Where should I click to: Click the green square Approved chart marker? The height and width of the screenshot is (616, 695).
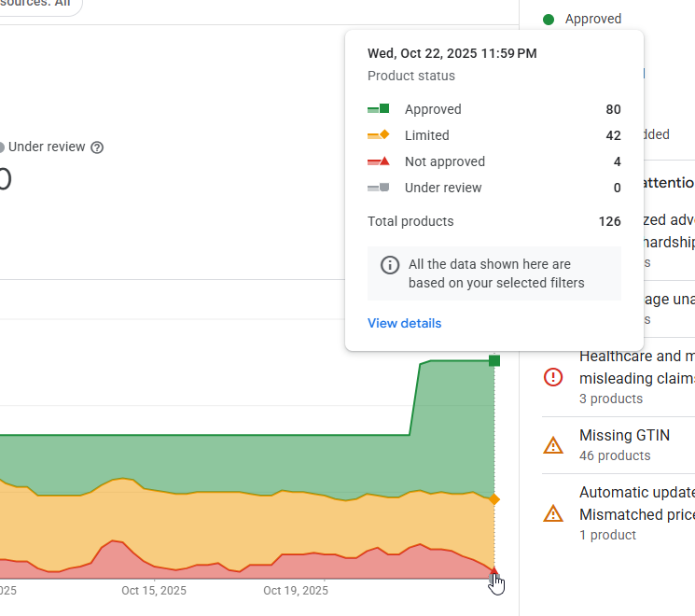pyautogui.click(x=494, y=360)
